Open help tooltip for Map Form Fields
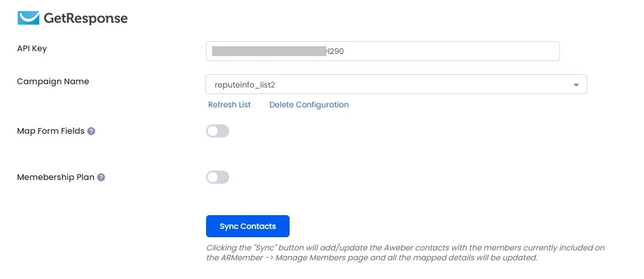The width and height of the screenshot is (644, 279). click(91, 132)
